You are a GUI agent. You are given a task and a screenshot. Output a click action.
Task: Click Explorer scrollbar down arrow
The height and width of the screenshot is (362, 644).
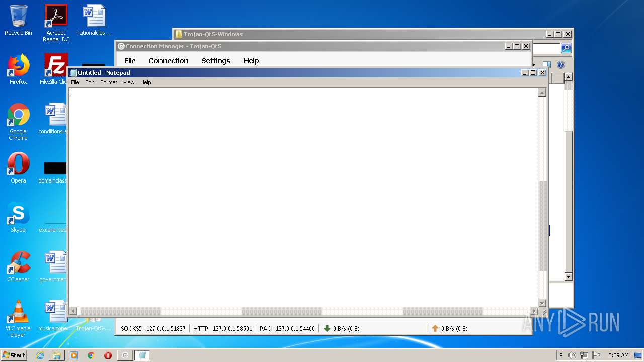569,277
